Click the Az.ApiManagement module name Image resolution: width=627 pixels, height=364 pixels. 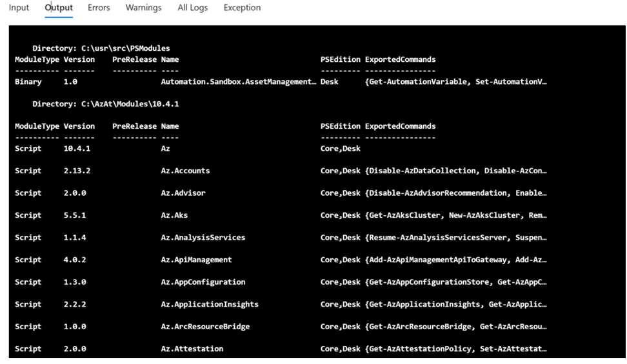pos(196,260)
